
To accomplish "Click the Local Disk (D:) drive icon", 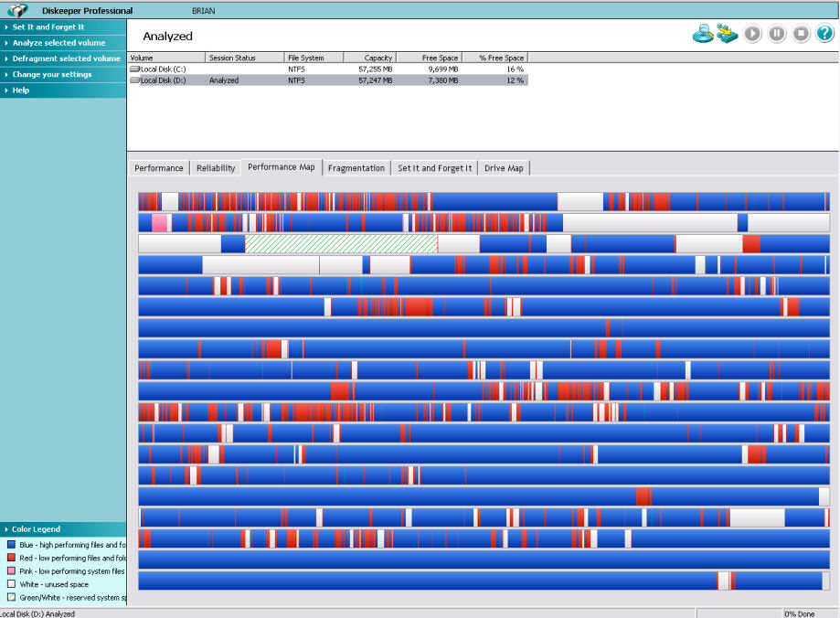I will 134,80.
